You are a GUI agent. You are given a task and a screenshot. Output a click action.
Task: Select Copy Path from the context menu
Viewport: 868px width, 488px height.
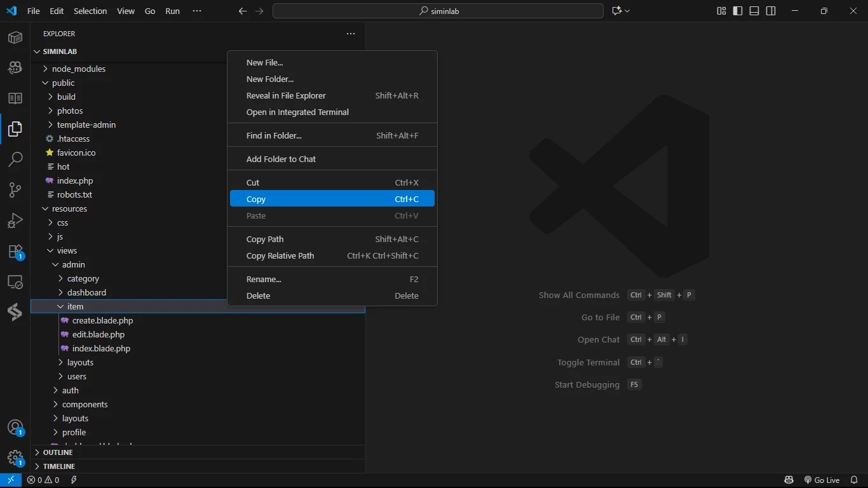[265, 239]
